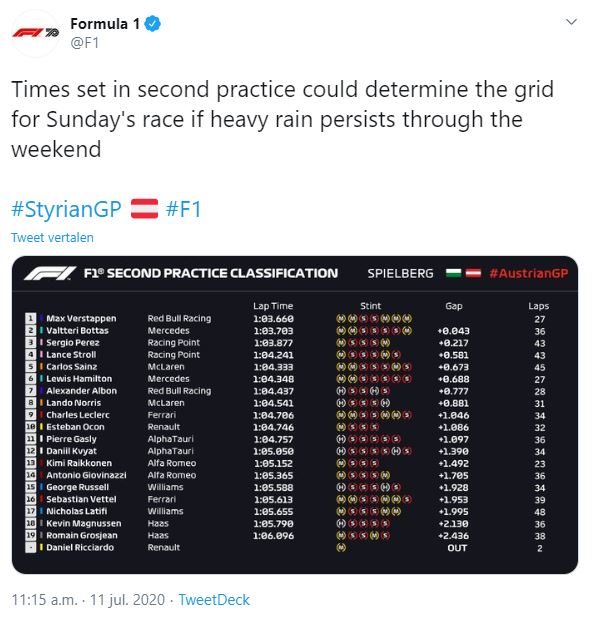Screen dimensions: 594x622
Task: Open the #StyrianGP hashtag link
Action: [66, 209]
